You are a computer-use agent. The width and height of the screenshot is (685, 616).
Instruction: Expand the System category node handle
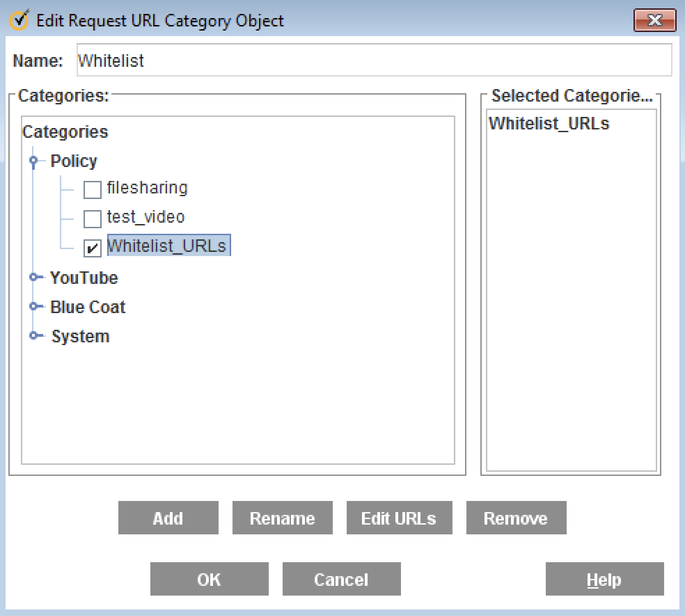tap(33, 336)
